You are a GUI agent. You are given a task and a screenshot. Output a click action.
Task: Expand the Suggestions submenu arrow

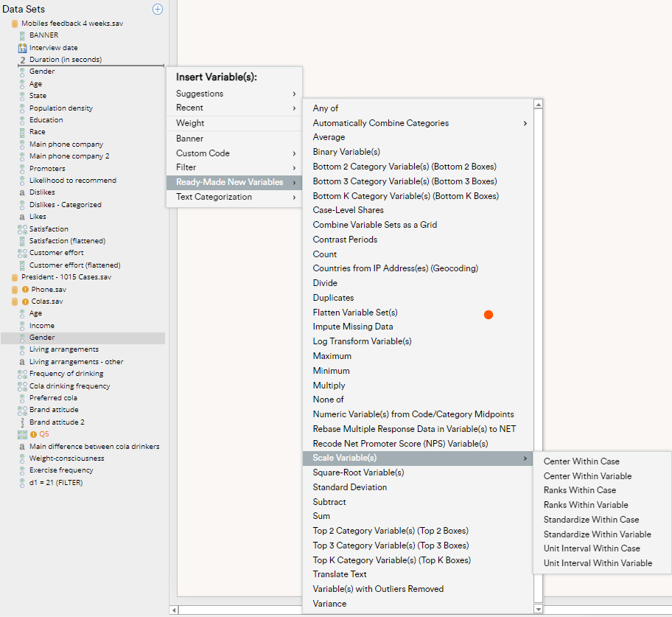pos(294,94)
